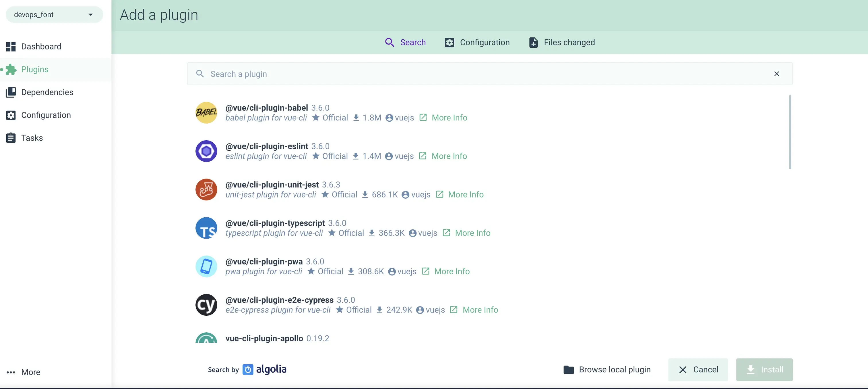Click Browse local plugin button

click(607, 370)
